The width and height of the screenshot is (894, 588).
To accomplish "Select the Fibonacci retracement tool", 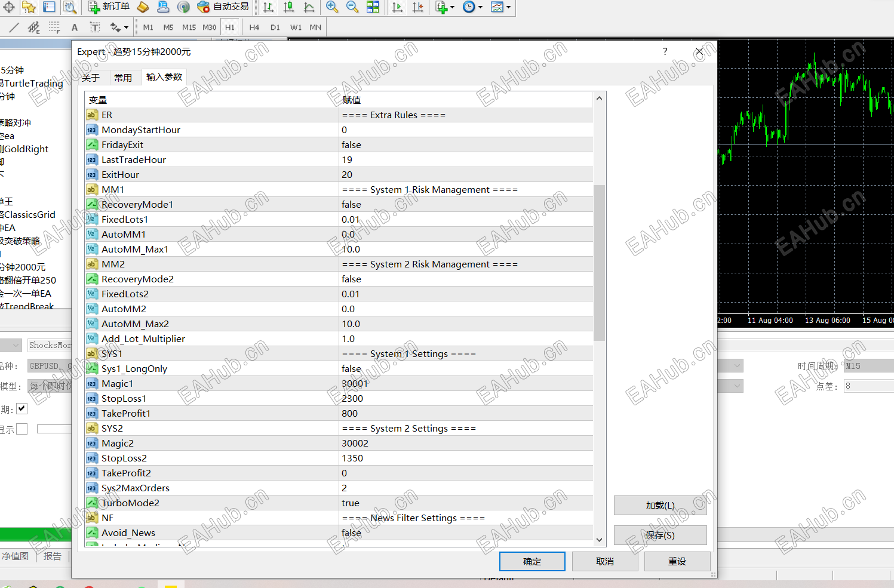I will point(54,27).
